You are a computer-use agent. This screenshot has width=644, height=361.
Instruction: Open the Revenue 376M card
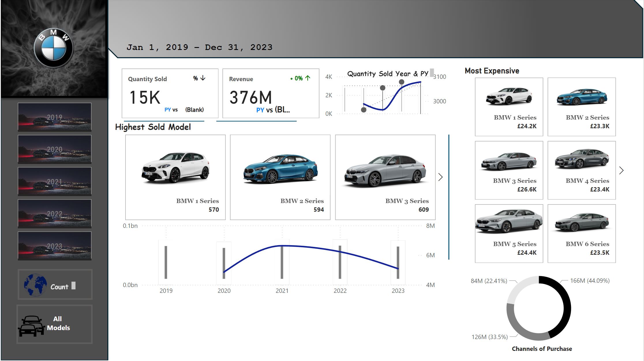pos(271,93)
